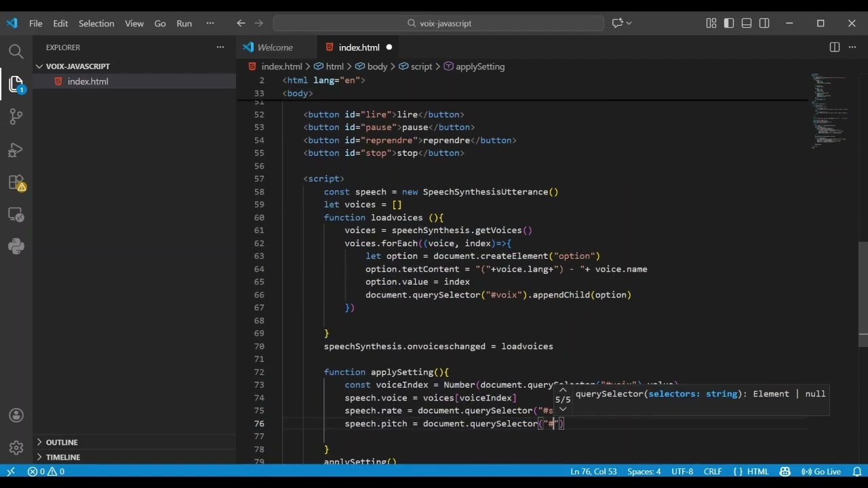This screenshot has height=488, width=868.
Task: Open the VS Code application menu icon
Action: tap(12, 23)
